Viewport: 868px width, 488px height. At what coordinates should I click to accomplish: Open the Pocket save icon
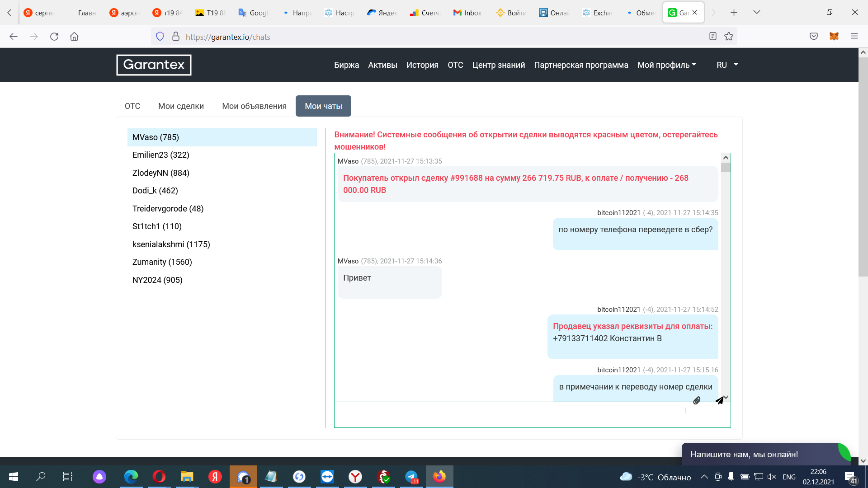[x=814, y=37]
